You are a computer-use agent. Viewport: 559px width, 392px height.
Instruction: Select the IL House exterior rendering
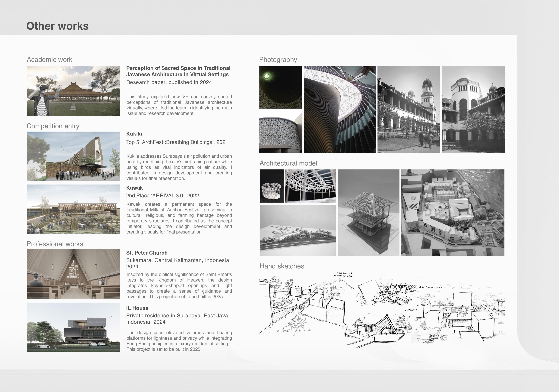tap(73, 327)
